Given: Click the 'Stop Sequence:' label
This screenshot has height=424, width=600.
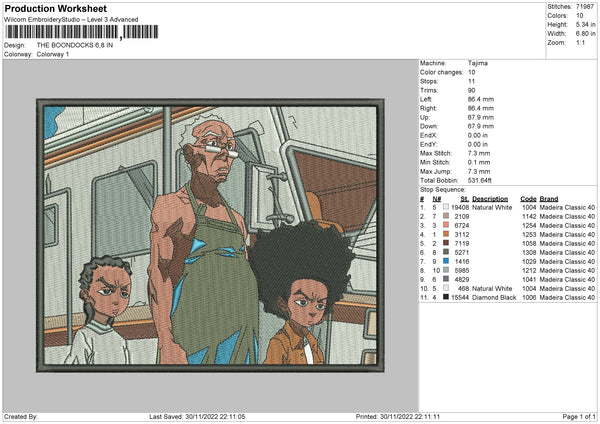Looking at the screenshot, I should pyautogui.click(x=443, y=190).
